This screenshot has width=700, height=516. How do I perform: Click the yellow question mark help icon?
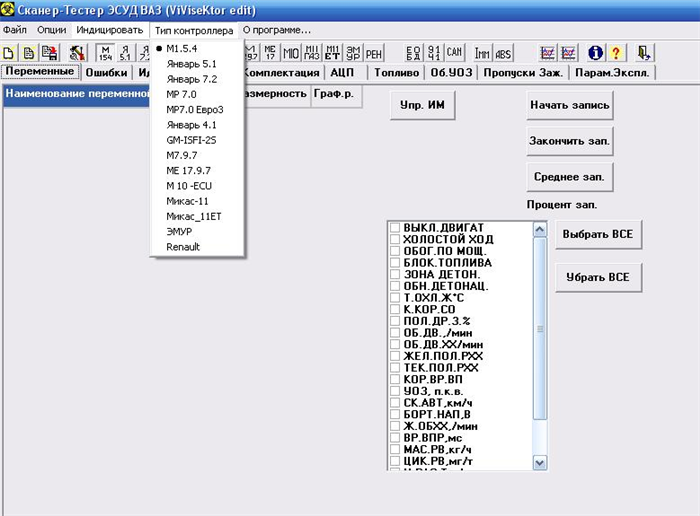point(616,53)
